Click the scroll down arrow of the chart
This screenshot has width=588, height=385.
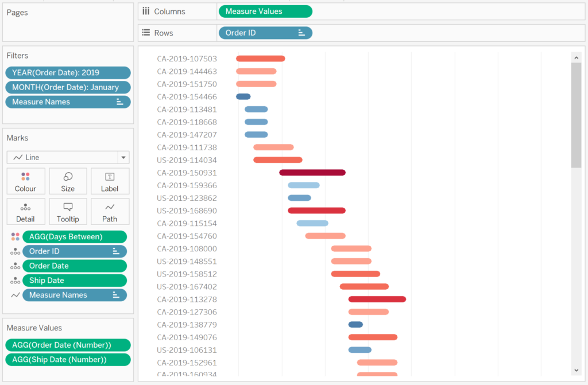577,371
